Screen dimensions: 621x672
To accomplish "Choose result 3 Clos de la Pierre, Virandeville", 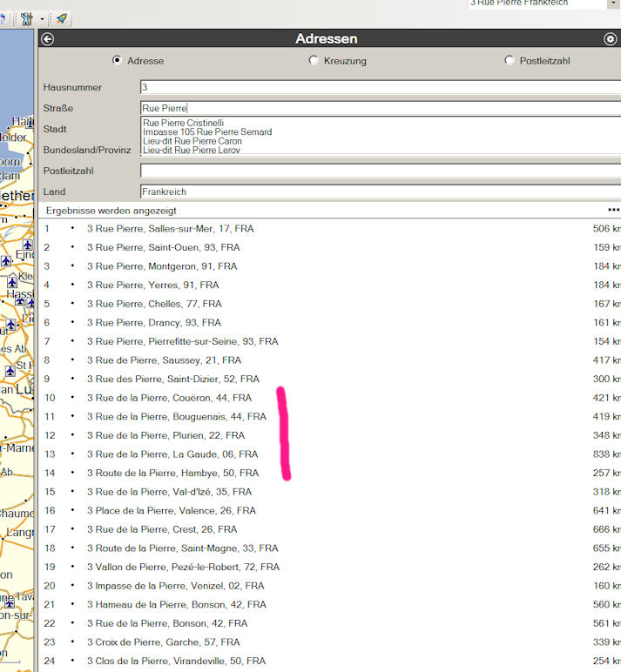I will (x=176, y=661).
